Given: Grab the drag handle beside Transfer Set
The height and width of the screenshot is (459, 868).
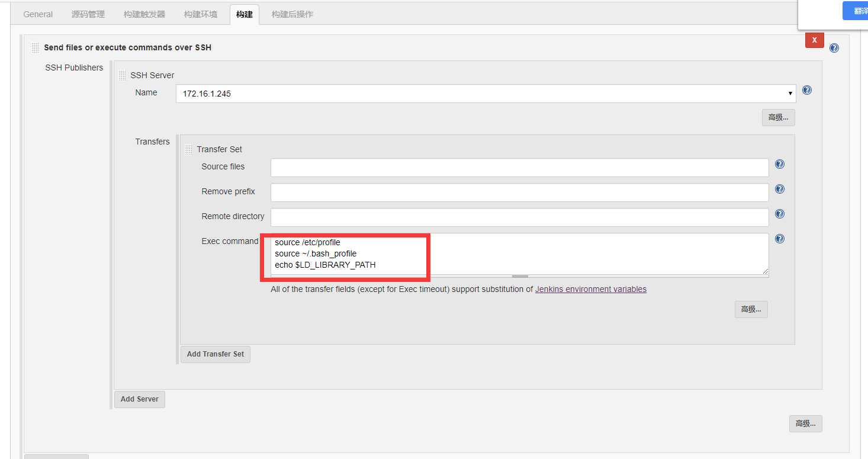Looking at the screenshot, I should click(x=189, y=149).
